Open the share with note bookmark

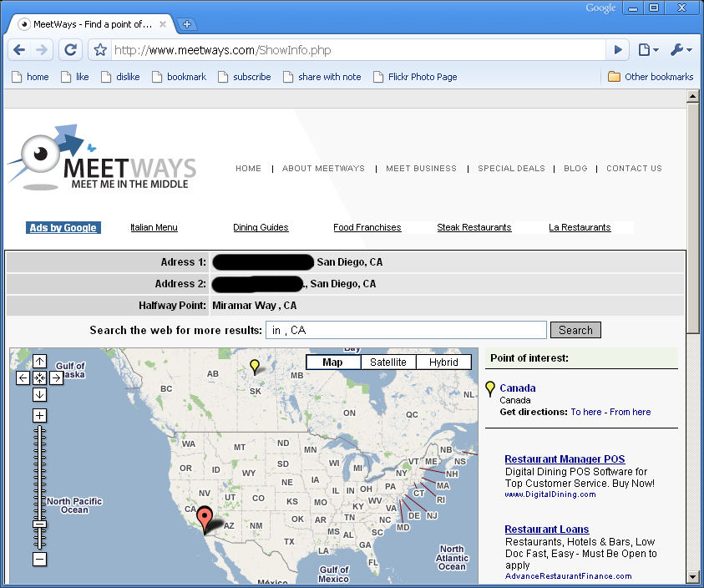(322, 77)
